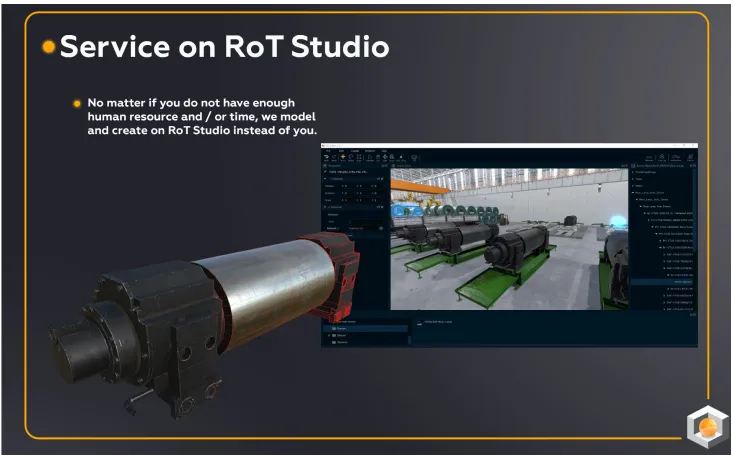Open the Create menu in RoT Studio
Image resolution: width=733 pixels, height=459 pixels.
[x=354, y=151]
